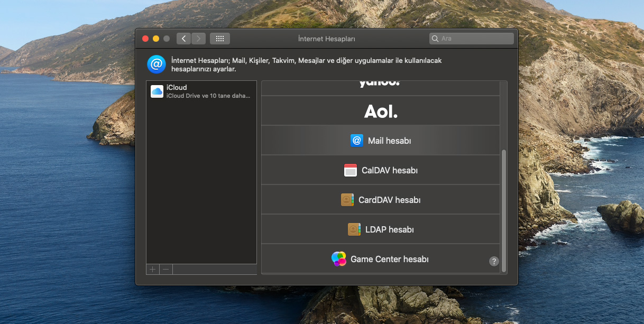This screenshot has width=644, height=324.
Task: Close the window with the red button
Action: pos(145,39)
